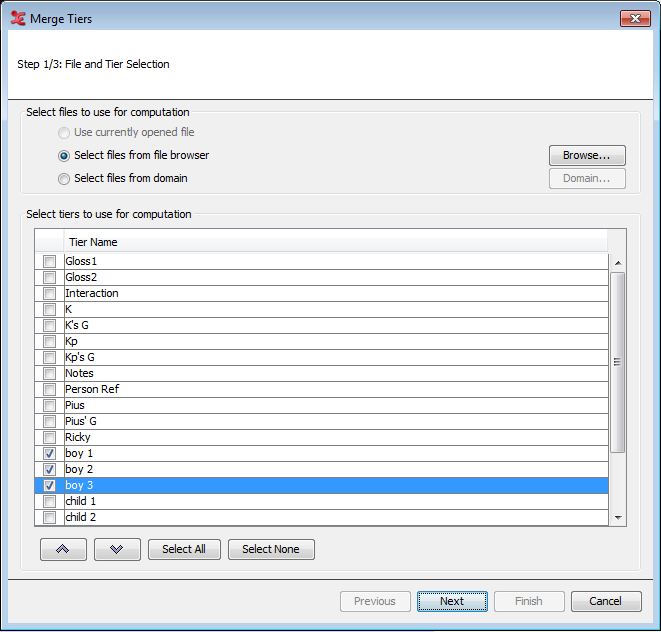Enable the Pius tier checkbox

point(49,406)
